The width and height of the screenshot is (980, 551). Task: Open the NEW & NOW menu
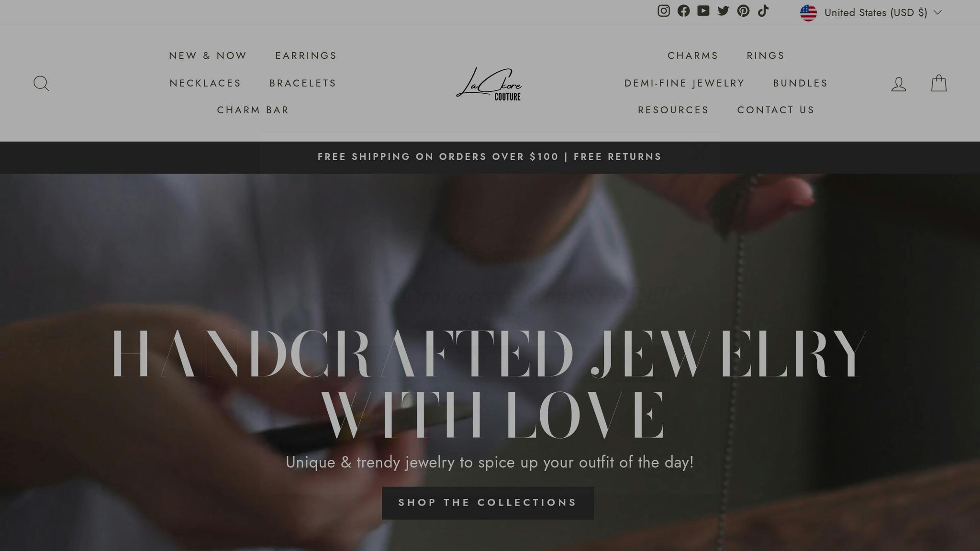(x=208, y=55)
